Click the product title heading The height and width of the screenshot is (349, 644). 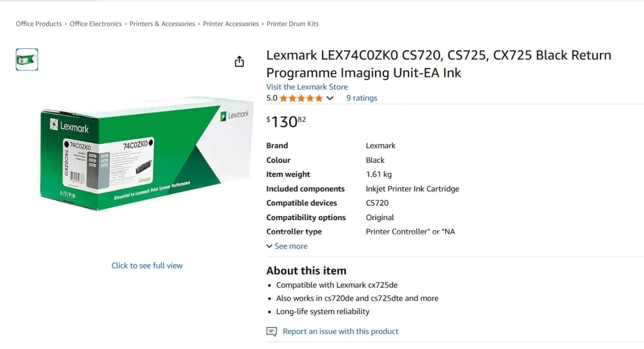coord(438,64)
